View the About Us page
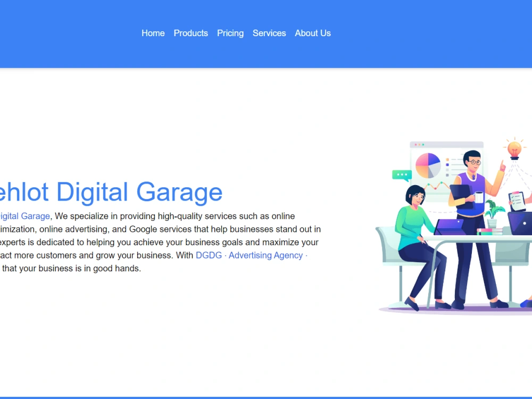The width and height of the screenshot is (532, 399). pyautogui.click(x=312, y=33)
